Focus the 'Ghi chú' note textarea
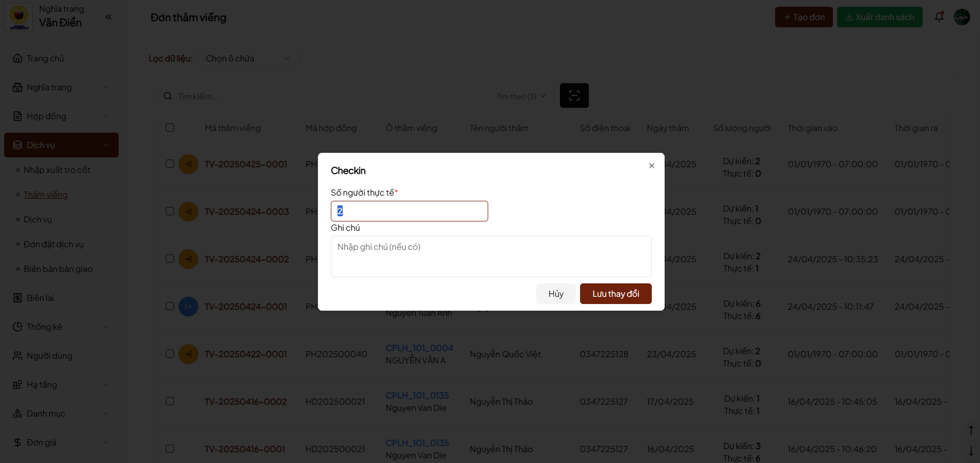 tap(491, 257)
